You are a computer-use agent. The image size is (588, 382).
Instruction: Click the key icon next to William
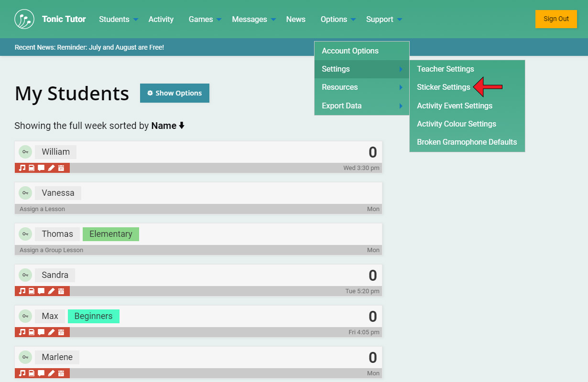pyautogui.click(x=25, y=152)
